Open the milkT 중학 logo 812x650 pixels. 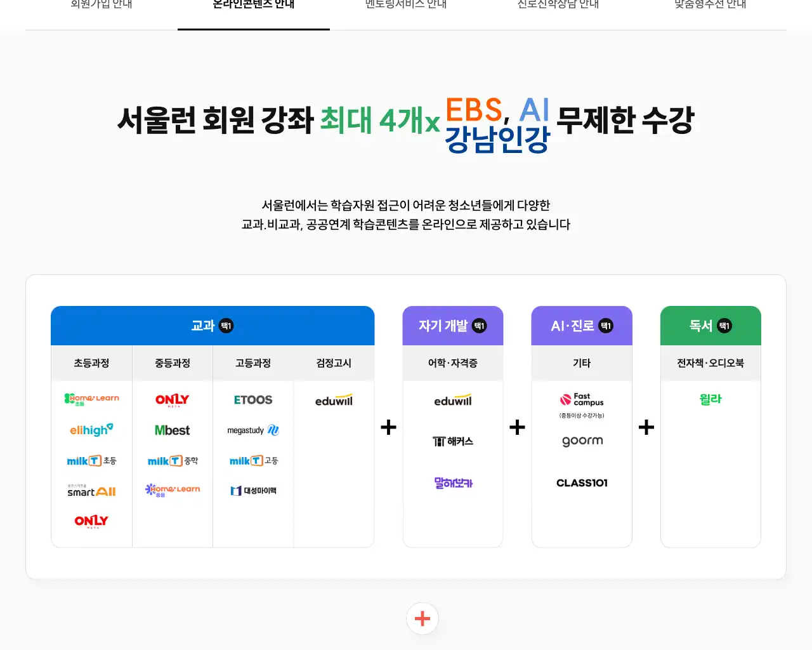173,461
